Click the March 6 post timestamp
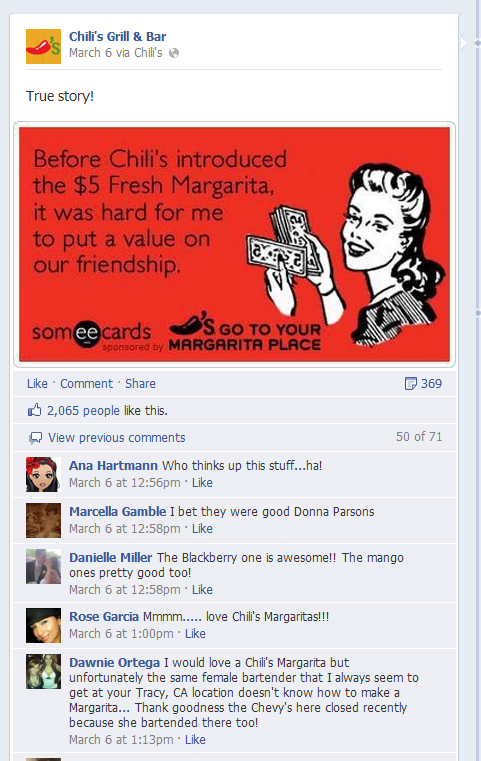 pos(90,52)
